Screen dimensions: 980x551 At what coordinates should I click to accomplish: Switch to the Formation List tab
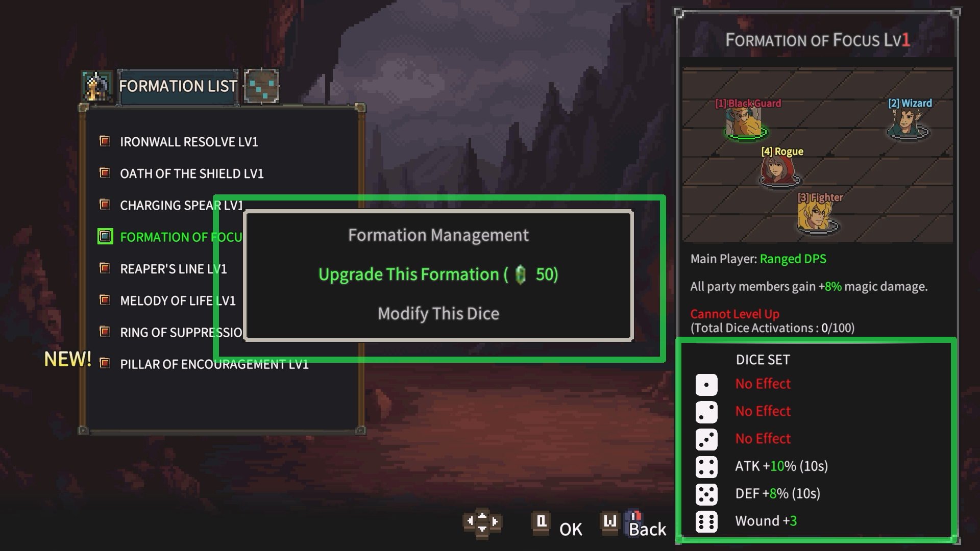point(178,86)
